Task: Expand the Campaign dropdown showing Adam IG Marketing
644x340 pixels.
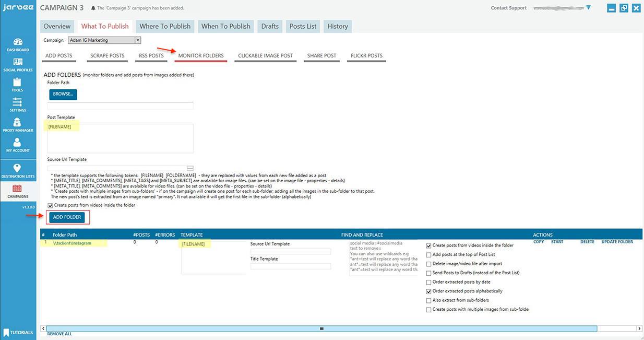Action: (138, 40)
